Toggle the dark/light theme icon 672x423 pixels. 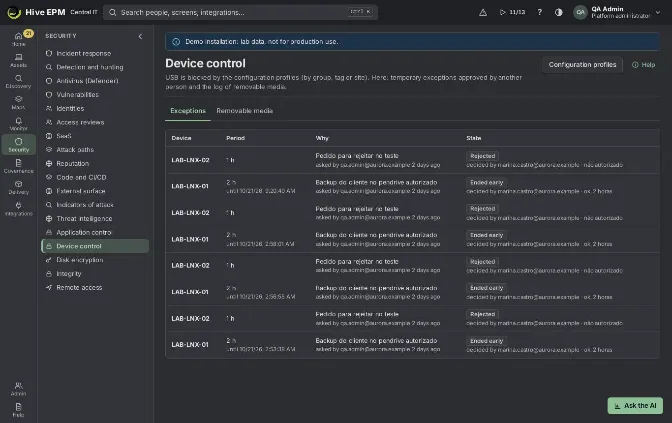tap(558, 12)
